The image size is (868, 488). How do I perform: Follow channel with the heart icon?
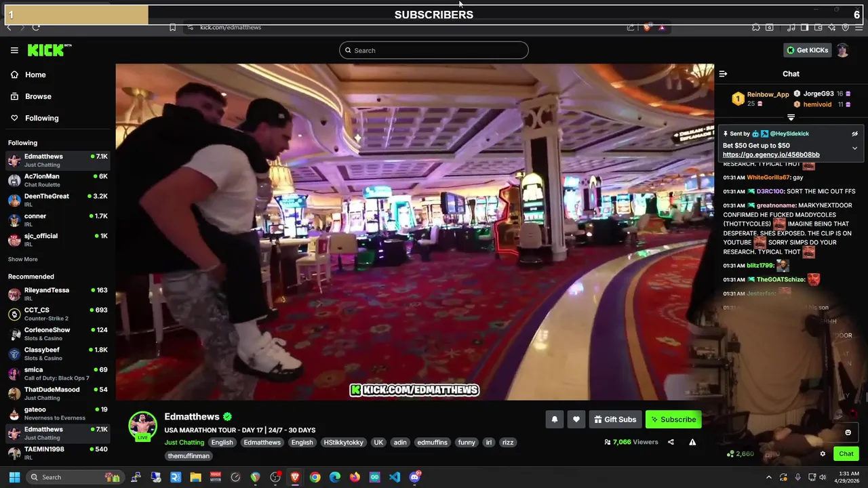(576, 420)
